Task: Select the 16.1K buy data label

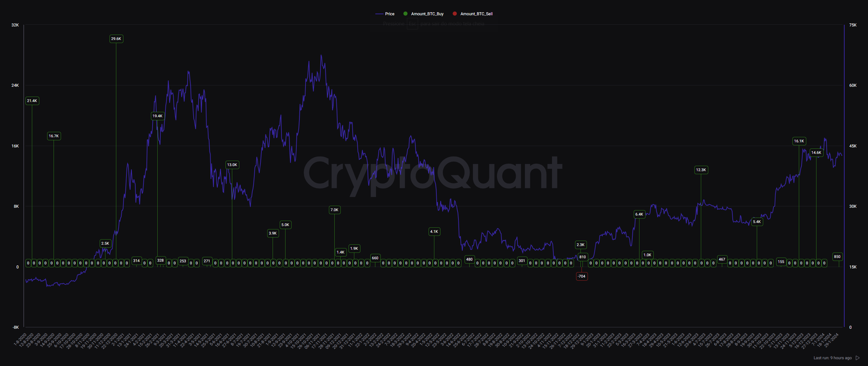Action: [x=799, y=141]
